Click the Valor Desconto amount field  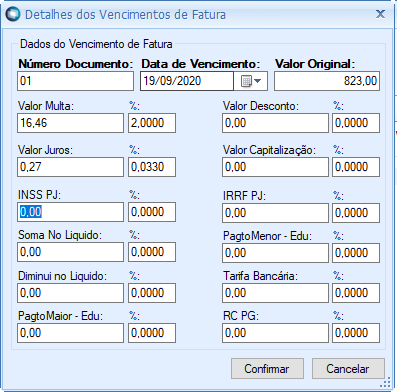click(x=275, y=123)
